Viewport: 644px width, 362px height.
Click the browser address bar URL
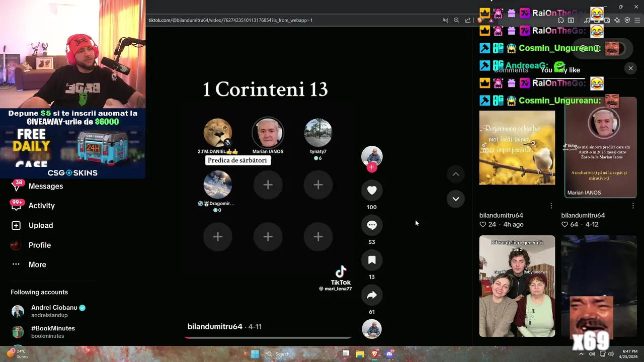pos(230,20)
